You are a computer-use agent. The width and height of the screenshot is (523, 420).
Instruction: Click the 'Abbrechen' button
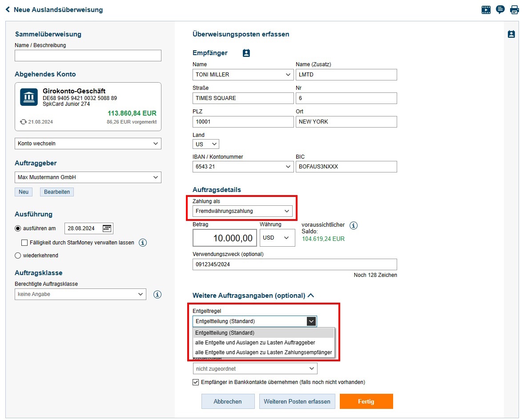(x=228, y=401)
